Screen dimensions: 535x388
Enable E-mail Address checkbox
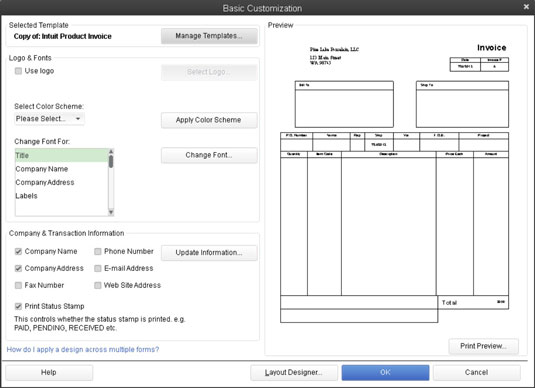(x=98, y=269)
